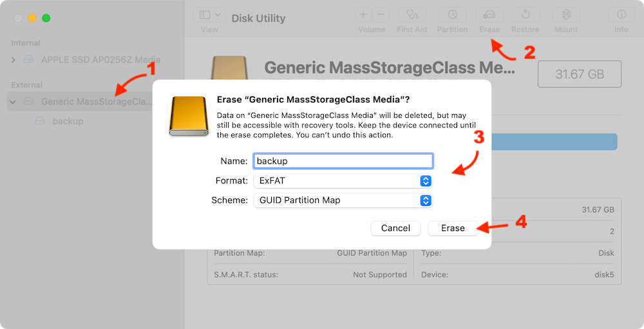The height and width of the screenshot is (329, 644).
Task: Click the Disk Utility window title
Action: pos(258,19)
